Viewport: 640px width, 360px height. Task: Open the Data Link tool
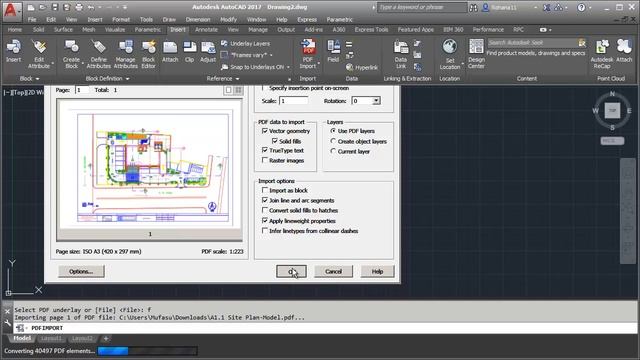pyautogui.click(x=401, y=53)
